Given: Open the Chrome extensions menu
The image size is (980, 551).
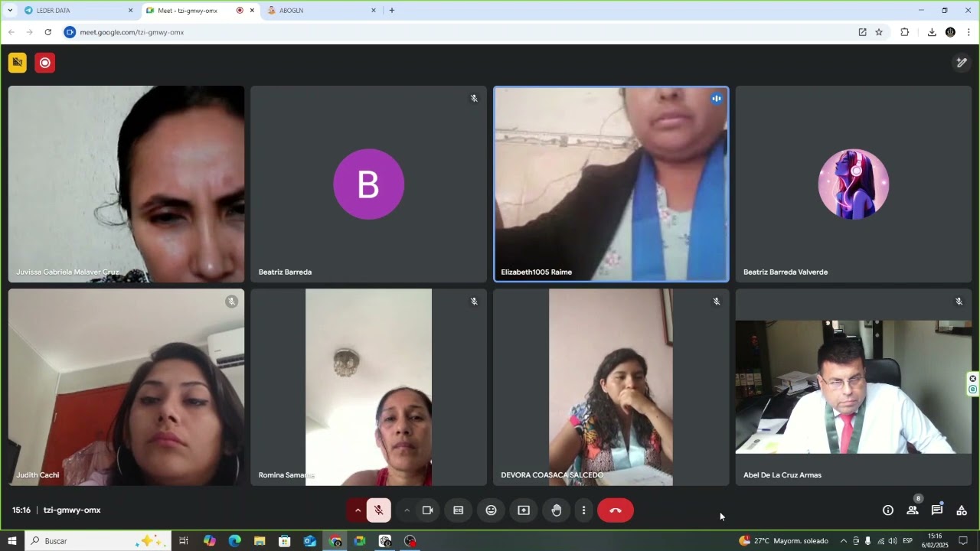Looking at the screenshot, I should [x=905, y=32].
